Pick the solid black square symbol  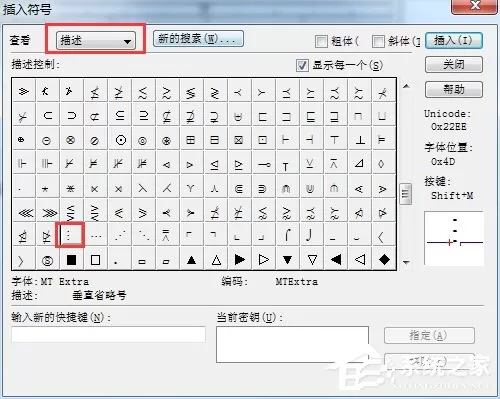71,260
